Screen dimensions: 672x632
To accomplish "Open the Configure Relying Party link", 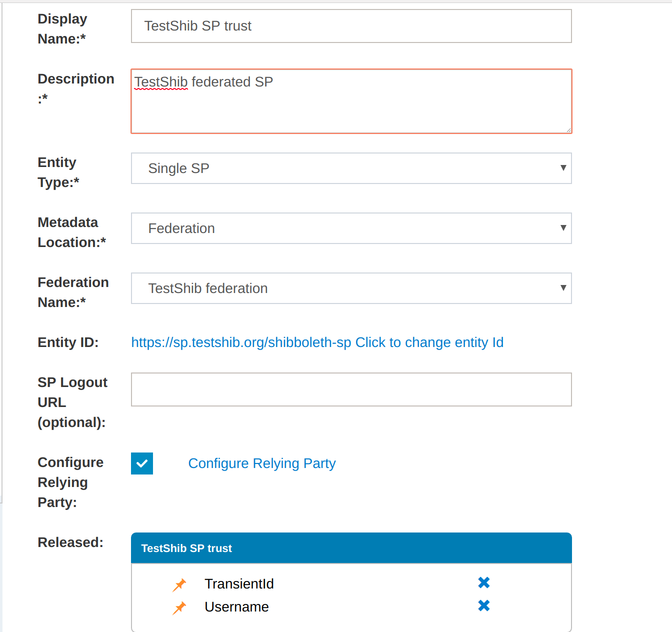I will pyautogui.click(x=262, y=463).
